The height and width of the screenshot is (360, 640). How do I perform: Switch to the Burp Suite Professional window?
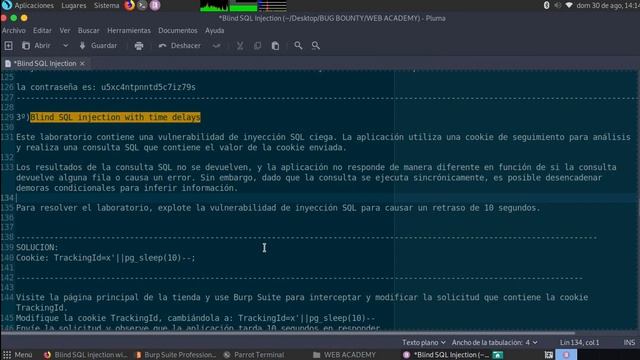(176, 355)
